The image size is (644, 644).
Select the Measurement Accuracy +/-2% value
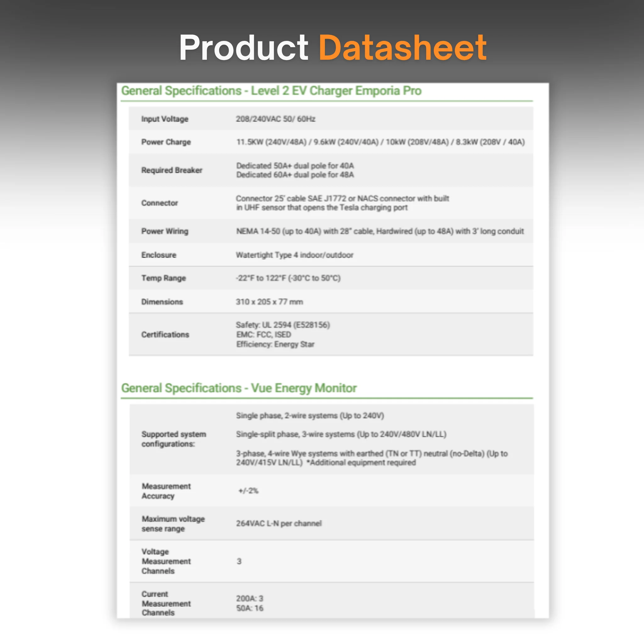(248, 491)
